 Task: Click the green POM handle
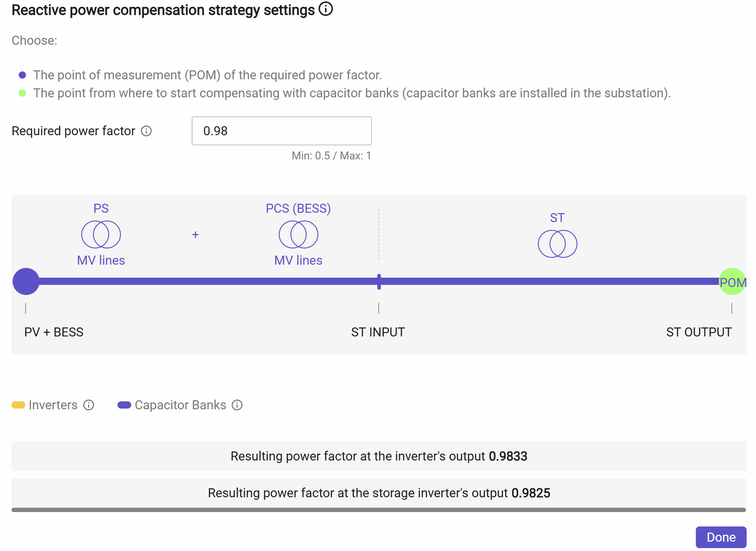coord(732,282)
